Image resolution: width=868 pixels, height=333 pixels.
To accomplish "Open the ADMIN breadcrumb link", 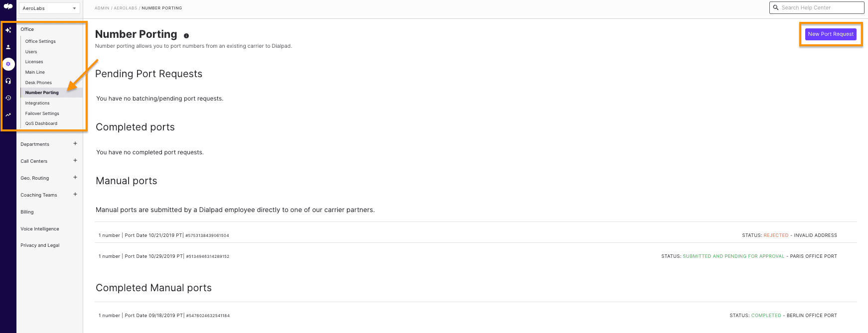I will pyautogui.click(x=102, y=7).
